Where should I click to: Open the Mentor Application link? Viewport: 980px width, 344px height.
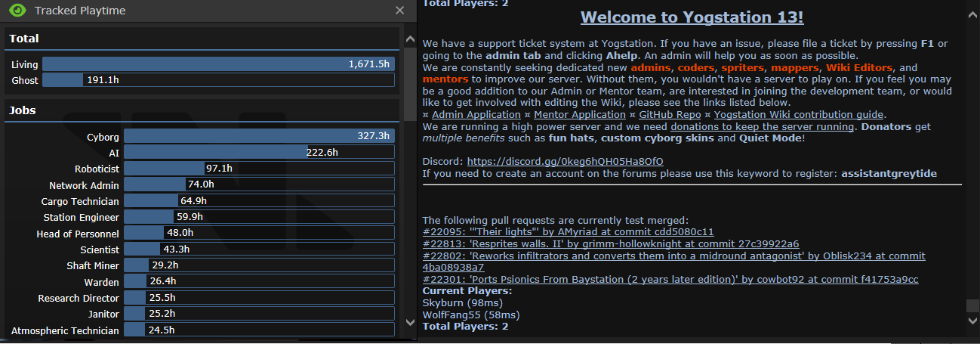(x=580, y=115)
